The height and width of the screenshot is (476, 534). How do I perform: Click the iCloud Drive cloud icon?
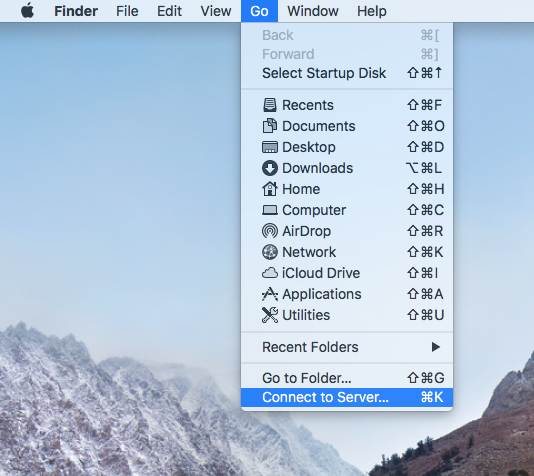click(x=270, y=273)
